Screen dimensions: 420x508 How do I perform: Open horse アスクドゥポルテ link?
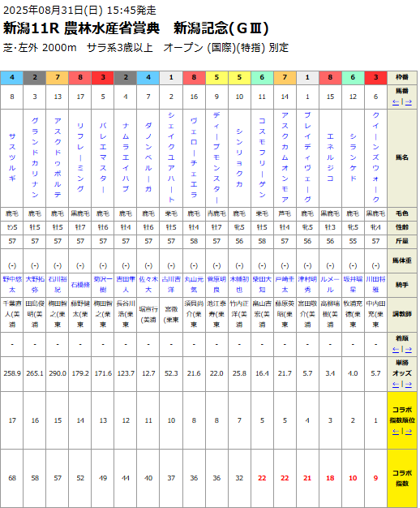58,157
